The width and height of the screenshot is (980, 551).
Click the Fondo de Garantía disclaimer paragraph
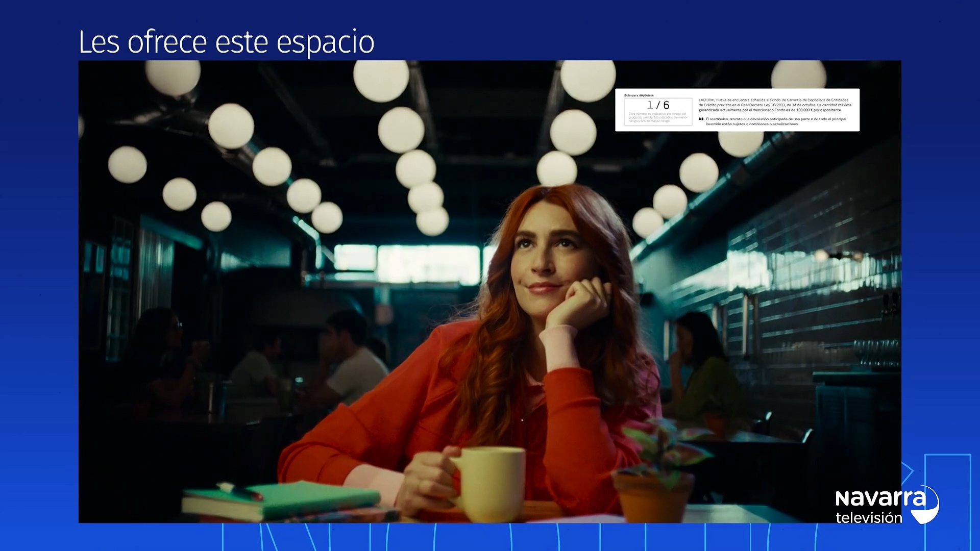[775, 105]
